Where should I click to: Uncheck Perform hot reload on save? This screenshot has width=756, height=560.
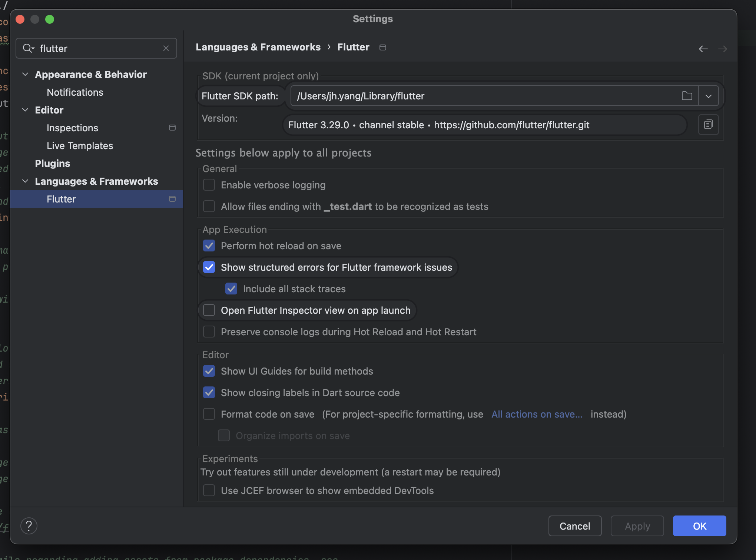point(209,246)
